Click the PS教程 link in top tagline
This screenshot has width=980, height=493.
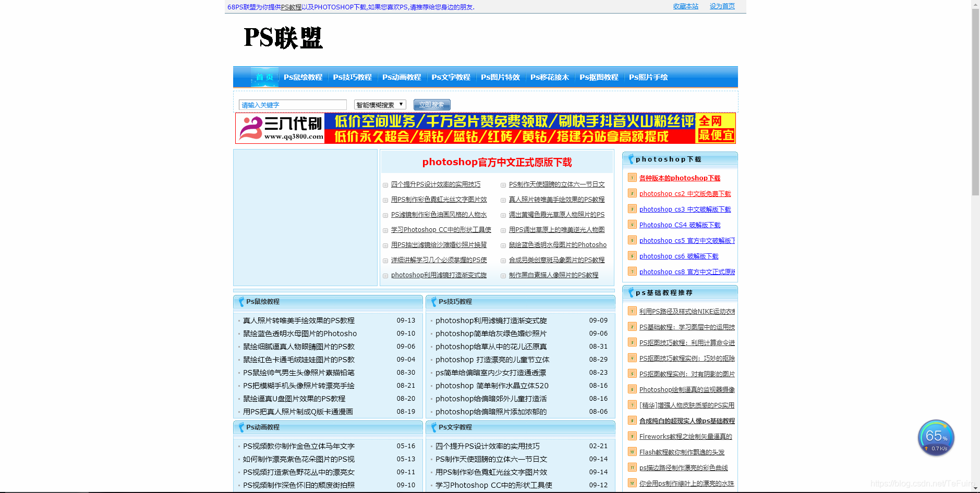coord(291,7)
